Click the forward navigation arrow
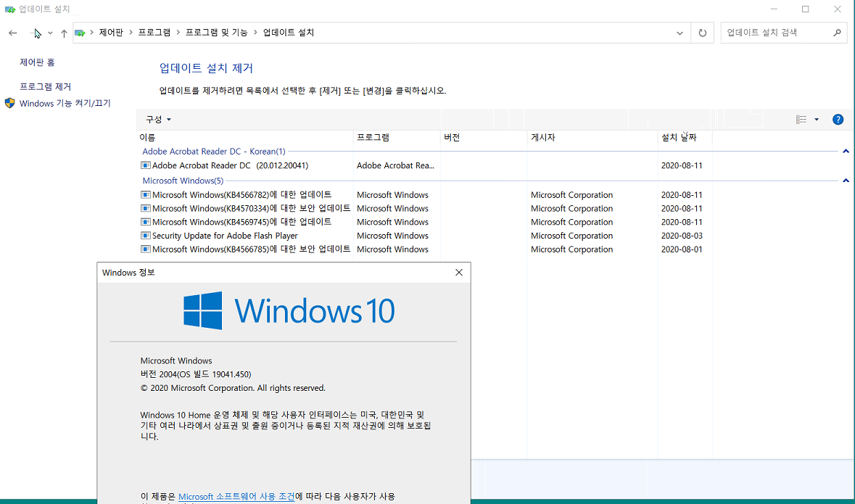 (x=35, y=33)
